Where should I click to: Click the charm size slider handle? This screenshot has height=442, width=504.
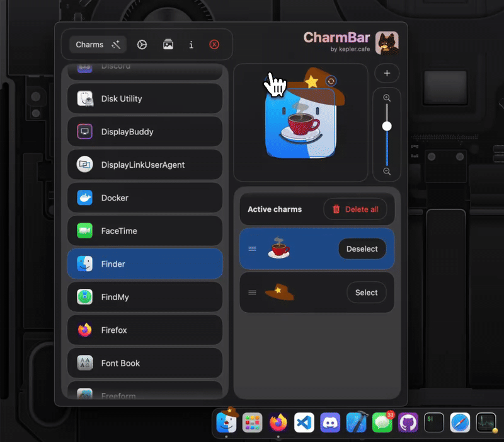coord(387,126)
